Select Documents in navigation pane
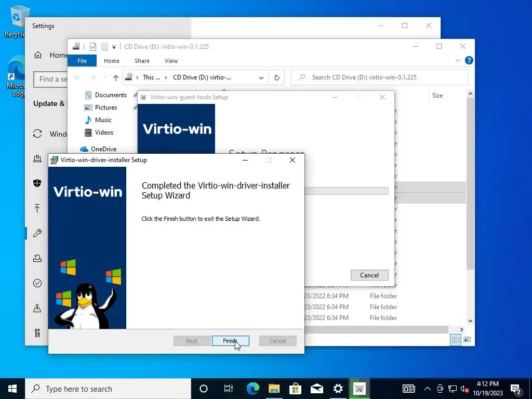This screenshot has width=532, height=399. (x=105, y=95)
